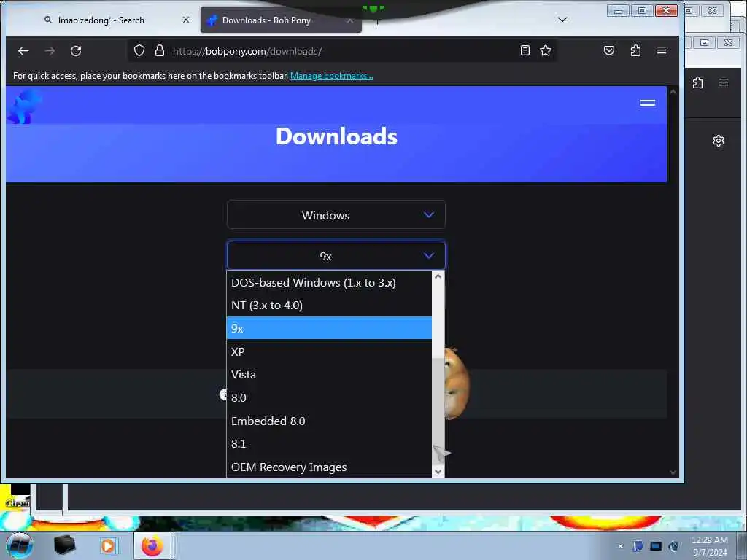Close the 'lmao zedong' search tab
The image size is (747, 560).
coord(186,20)
